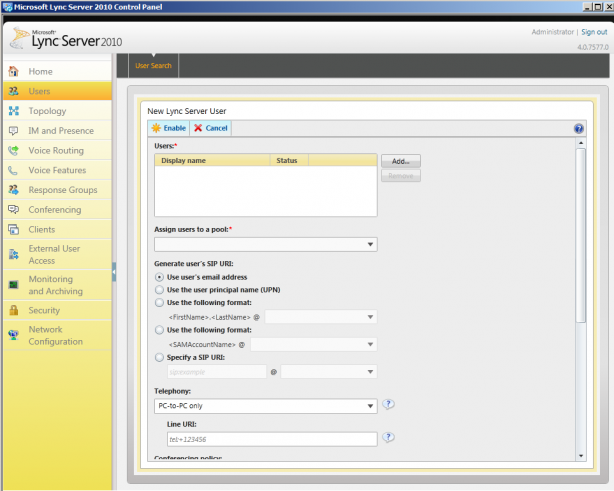Click the Users people icon

click(x=14, y=91)
